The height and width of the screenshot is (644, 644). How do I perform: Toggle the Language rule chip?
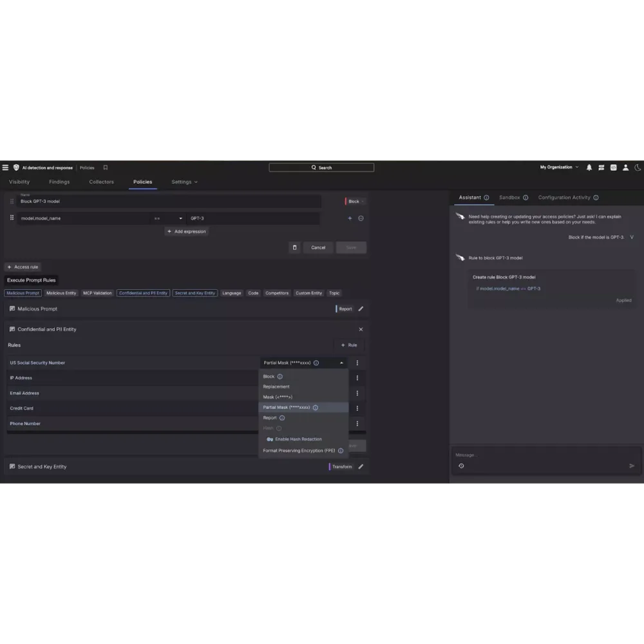coord(232,293)
